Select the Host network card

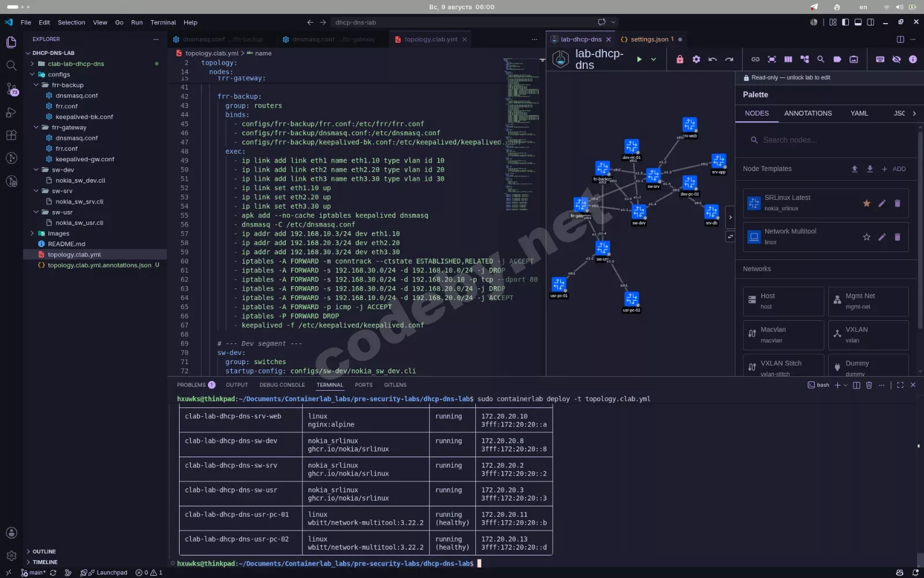tap(783, 301)
